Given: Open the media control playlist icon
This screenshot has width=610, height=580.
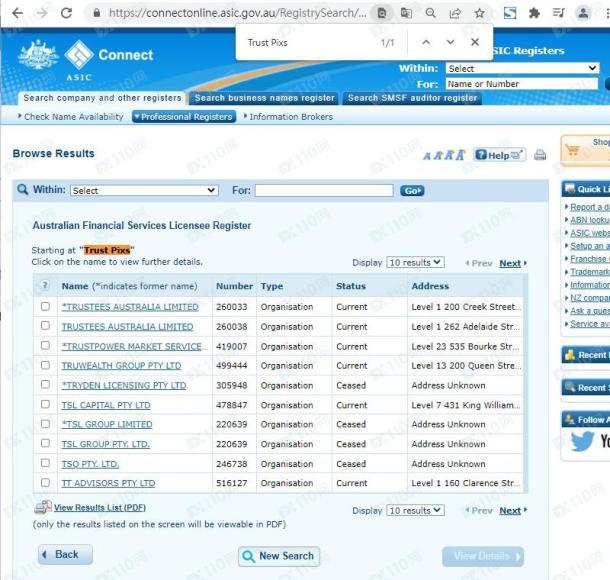Looking at the screenshot, I should (x=558, y=13).
